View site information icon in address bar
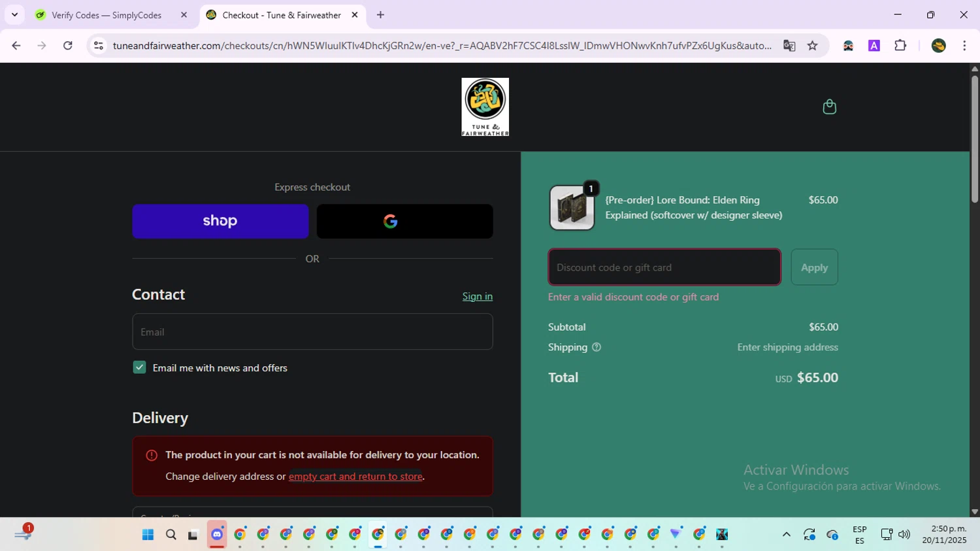The height and width of the screenshot is (551, 980). [x=99, y=46]
